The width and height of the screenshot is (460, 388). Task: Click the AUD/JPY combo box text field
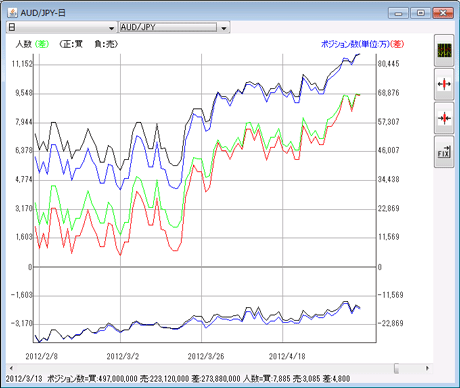[x=168, y=27]
